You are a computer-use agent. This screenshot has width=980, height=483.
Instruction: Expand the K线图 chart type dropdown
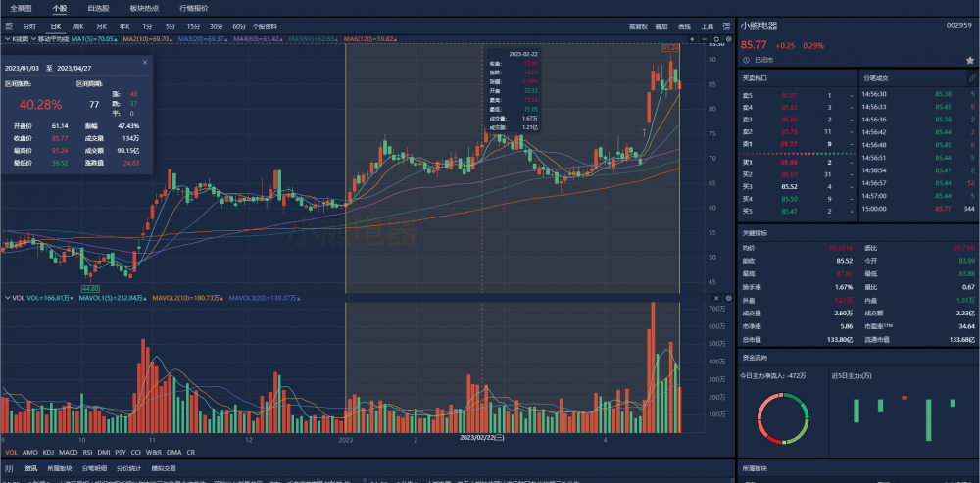coord(18,38)
